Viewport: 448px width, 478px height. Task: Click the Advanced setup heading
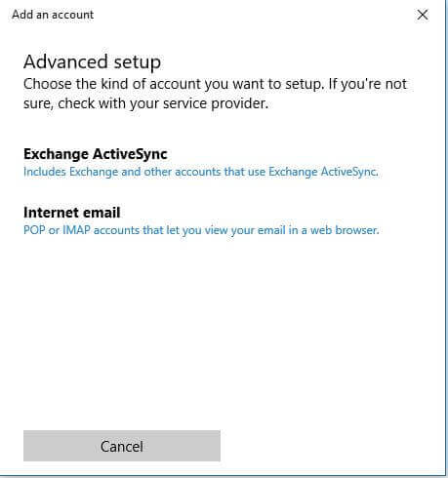point(92,61)
